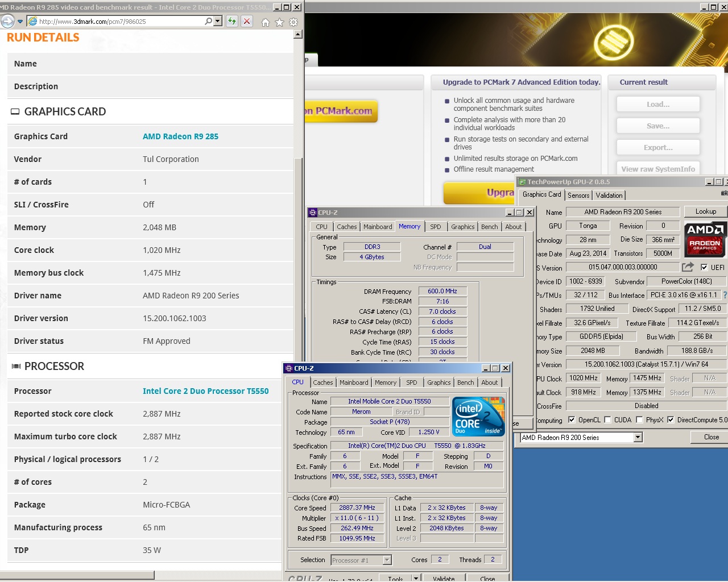
Task: Switch to Caches tab in front CPU-Z window
Action: click(322, 383)
